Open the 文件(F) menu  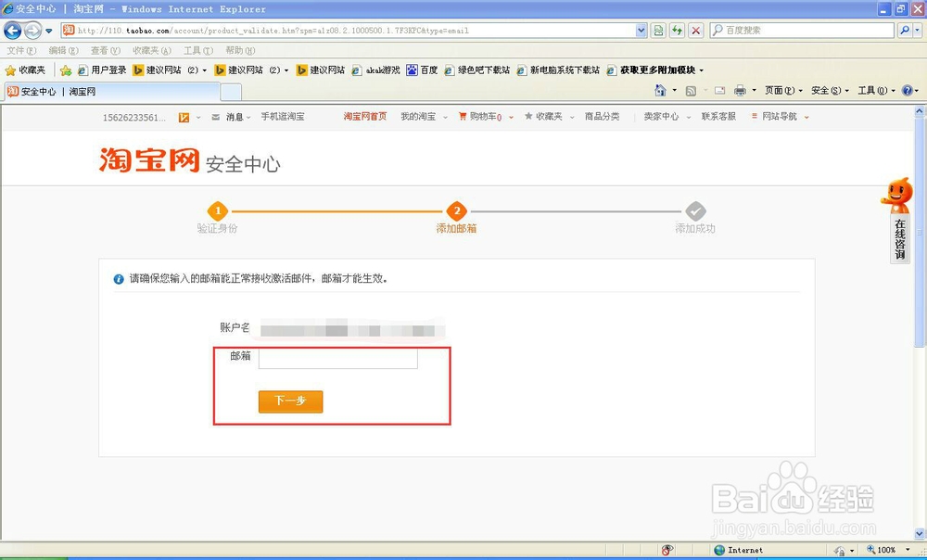22,51
